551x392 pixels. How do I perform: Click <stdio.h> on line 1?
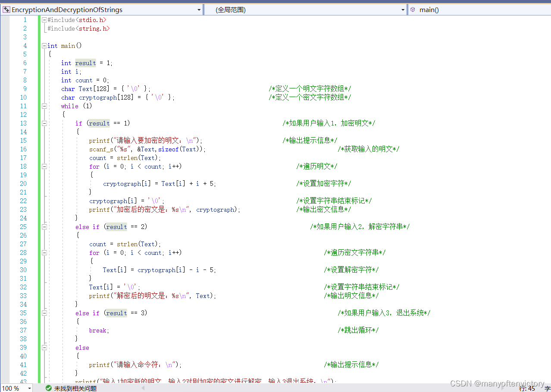tap(91, 20)
